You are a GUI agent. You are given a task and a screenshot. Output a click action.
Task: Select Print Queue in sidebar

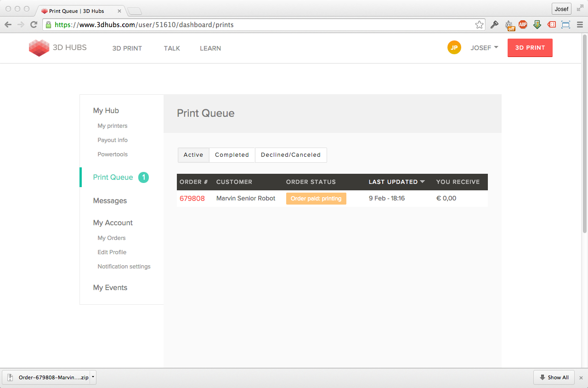113,177
